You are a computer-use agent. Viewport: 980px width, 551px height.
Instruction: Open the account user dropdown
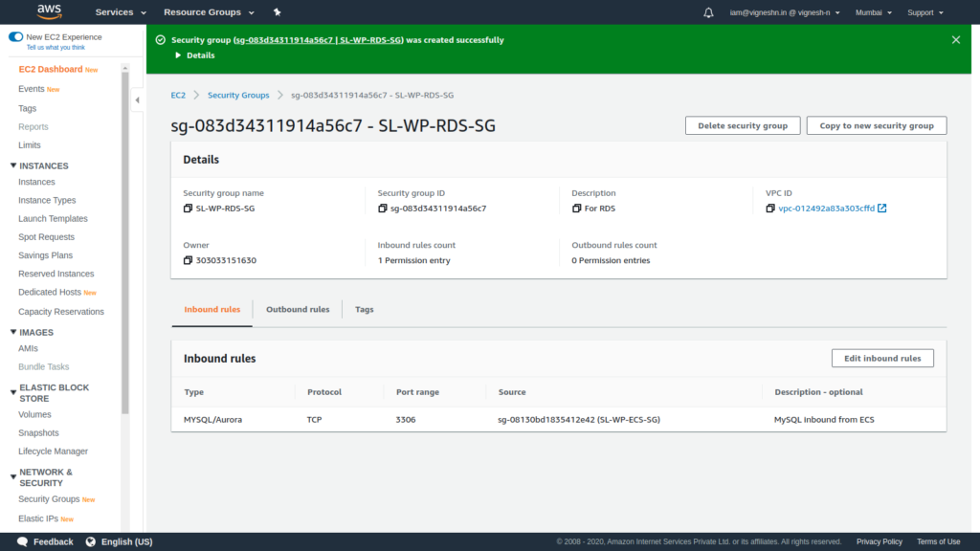pyautogui.click(x=785, y=12)
